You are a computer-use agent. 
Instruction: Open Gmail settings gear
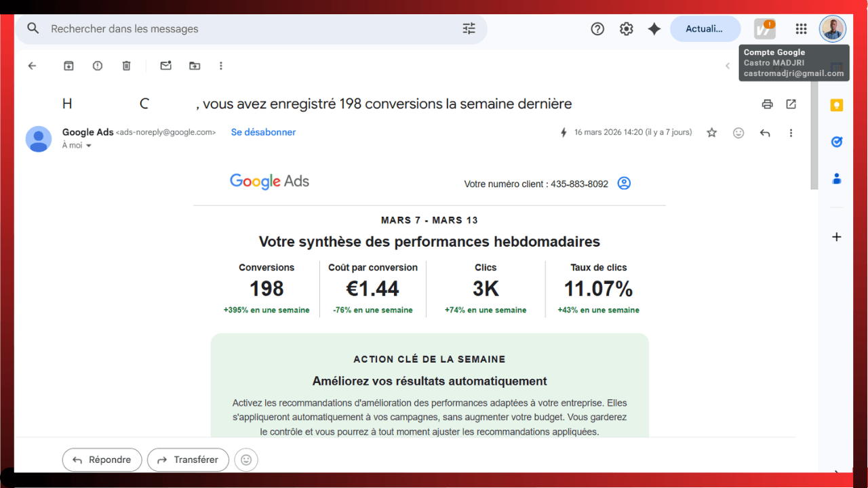[626, 28]
